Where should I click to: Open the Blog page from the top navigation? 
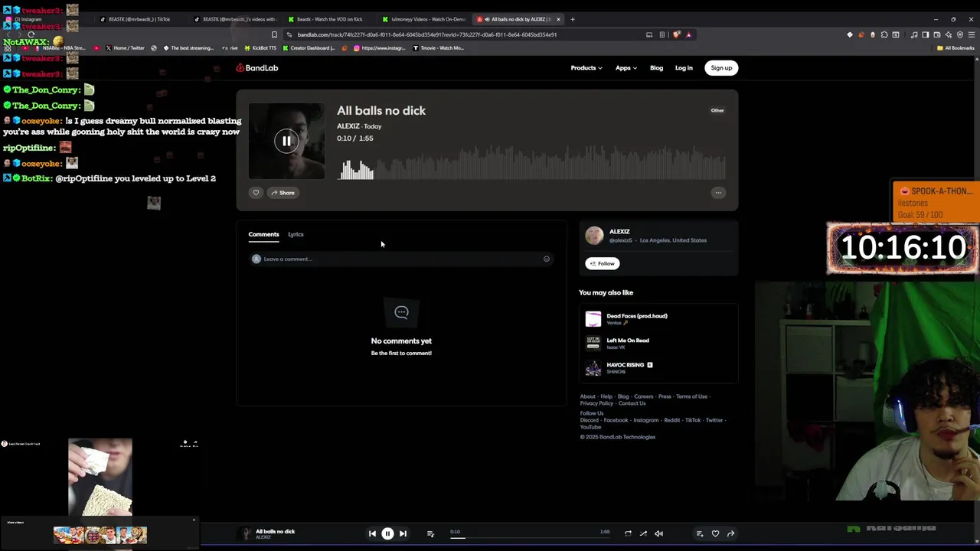(x=656, y=68)
